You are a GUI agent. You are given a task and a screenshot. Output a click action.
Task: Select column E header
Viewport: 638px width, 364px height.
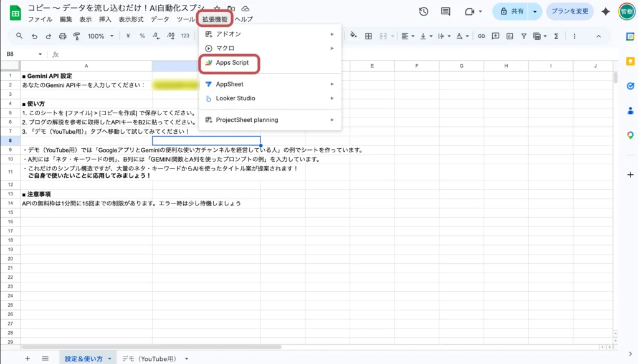[x=372, y=66]
